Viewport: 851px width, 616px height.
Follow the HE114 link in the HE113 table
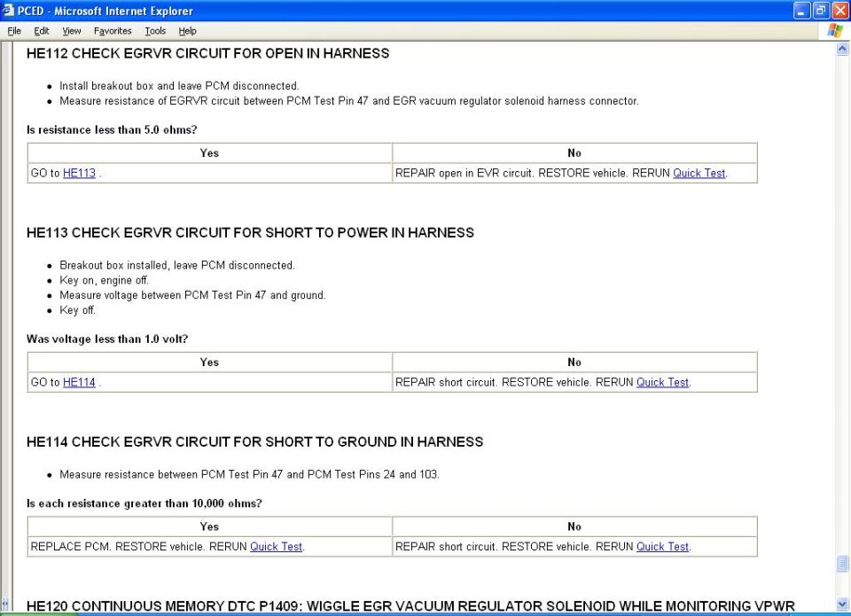click(79, 382)
